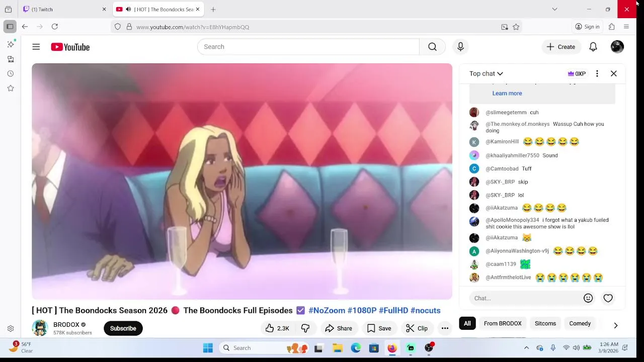Open sidebar customize gear icon
This screenshot has height=362, width=644.
point(11,329)
